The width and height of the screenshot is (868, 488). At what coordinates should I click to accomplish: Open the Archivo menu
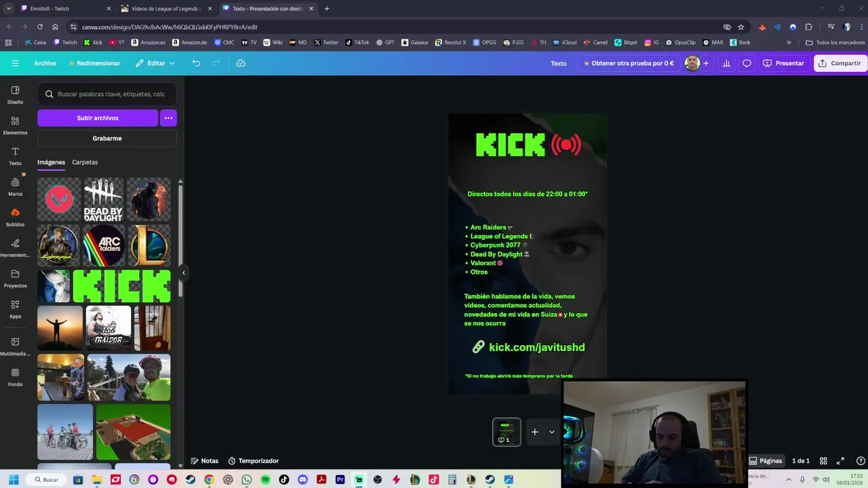pos(45,63)
